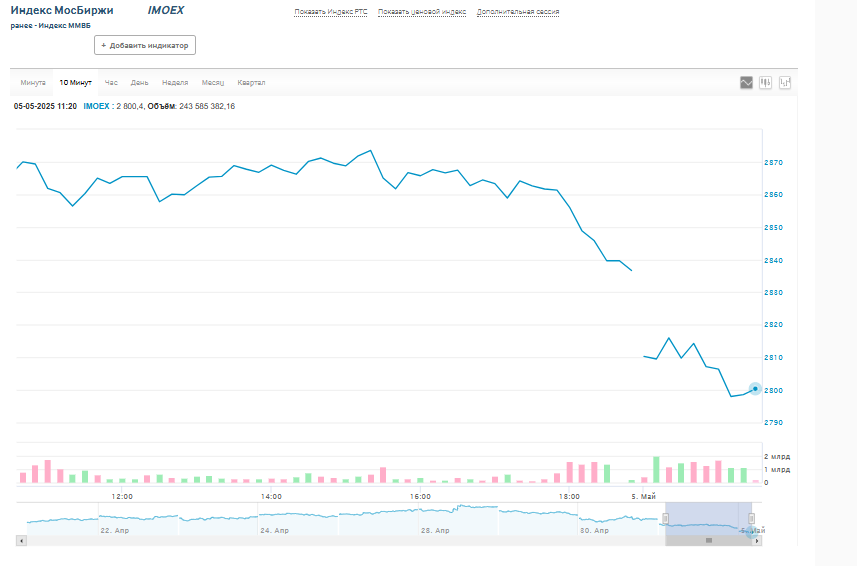This screenshot has height=566, width=857.
Task: Click the 1 млрд volume axis label
Action: [777, 470]
